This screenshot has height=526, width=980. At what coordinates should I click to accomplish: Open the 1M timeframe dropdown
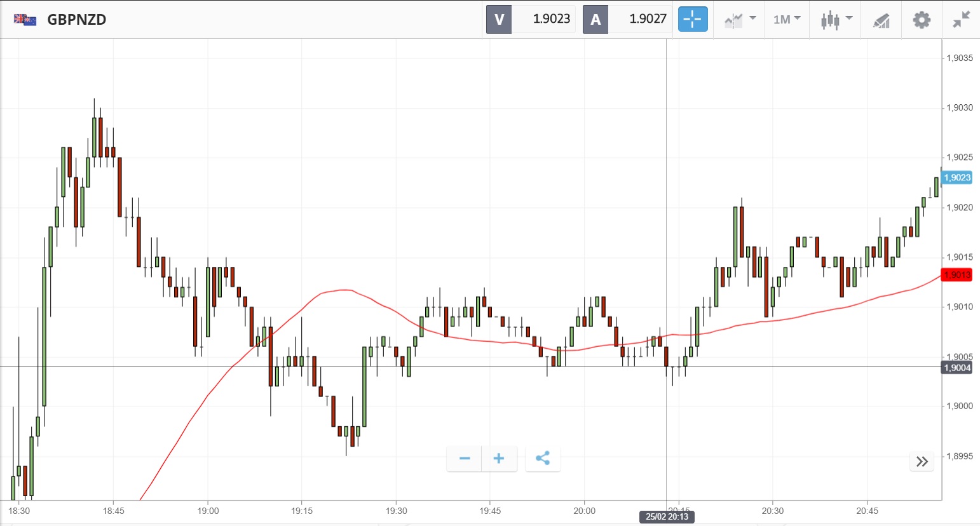787,20
